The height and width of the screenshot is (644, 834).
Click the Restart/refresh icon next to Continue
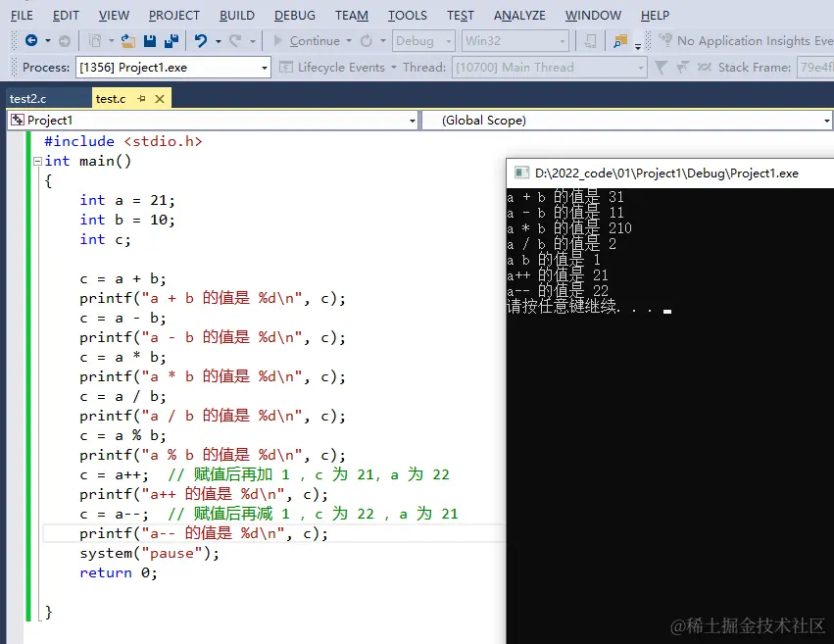[367, 40]
